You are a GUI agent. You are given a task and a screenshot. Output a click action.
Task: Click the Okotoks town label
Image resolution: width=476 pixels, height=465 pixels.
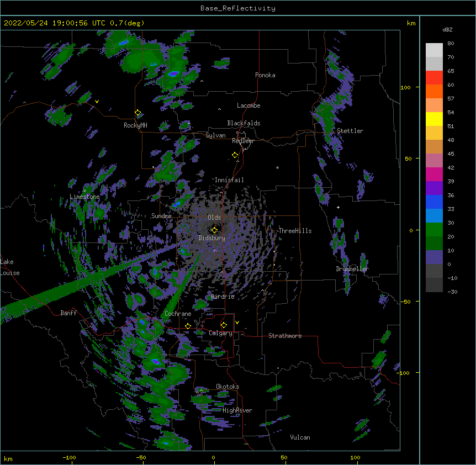click(228, 387)
